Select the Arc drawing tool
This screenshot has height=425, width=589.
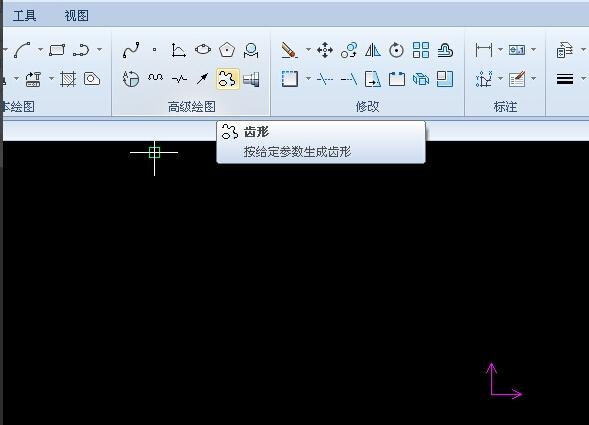tap(23, 50)
